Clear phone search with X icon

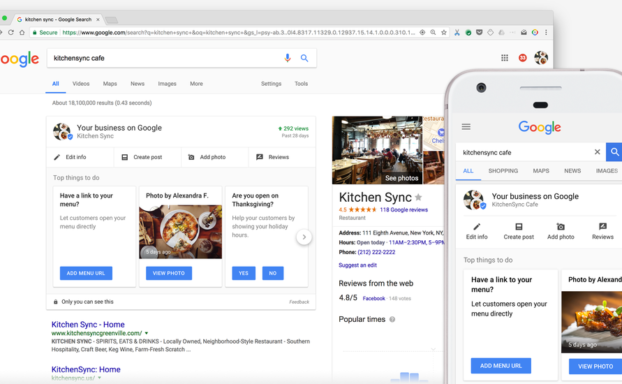click(597, 152)
